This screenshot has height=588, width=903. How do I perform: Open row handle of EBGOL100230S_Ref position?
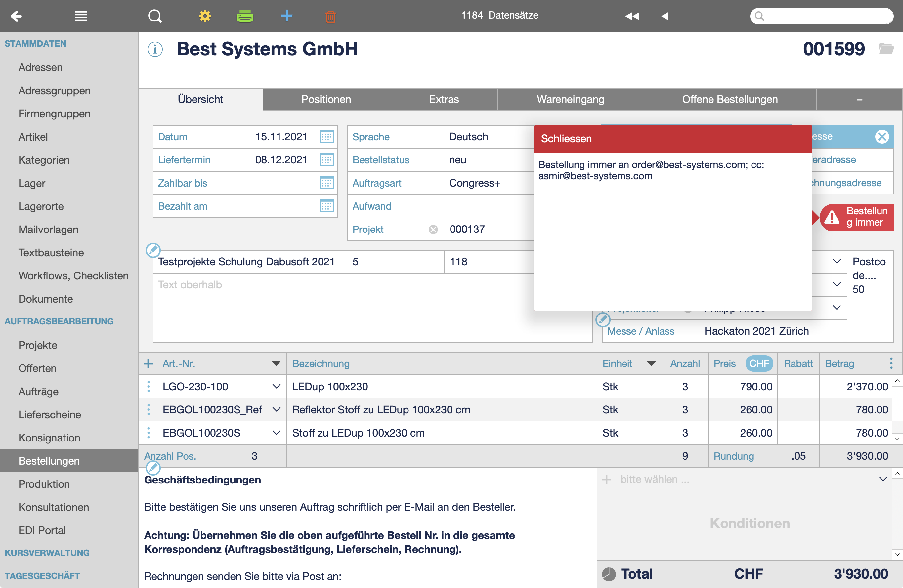tap(148, 410)
